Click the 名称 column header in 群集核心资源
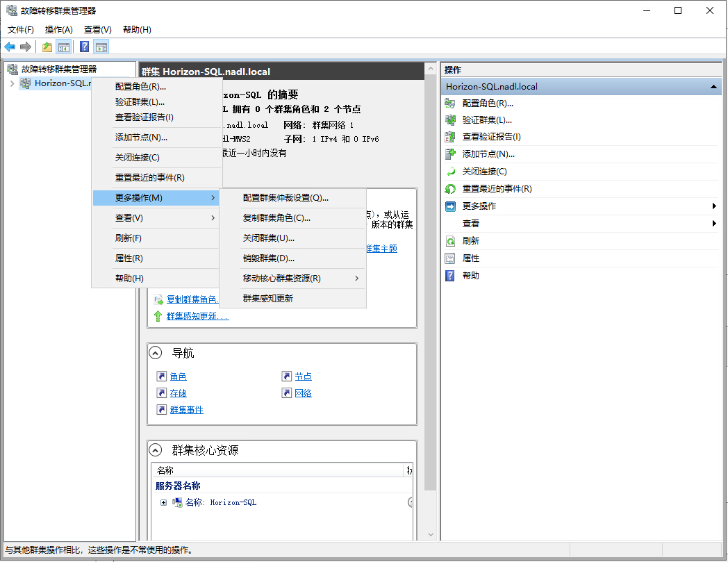The height and width of the screenshot is (562, 728). point(277,470)
